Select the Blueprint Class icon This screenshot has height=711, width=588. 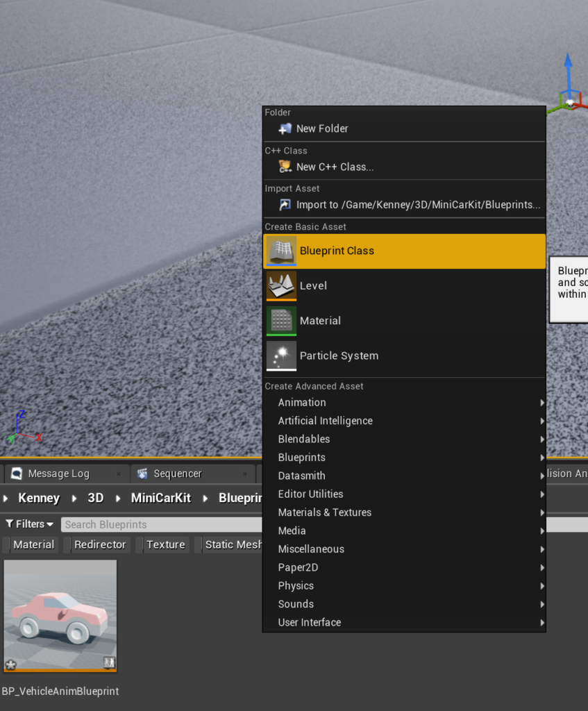(x=281, y=251)
